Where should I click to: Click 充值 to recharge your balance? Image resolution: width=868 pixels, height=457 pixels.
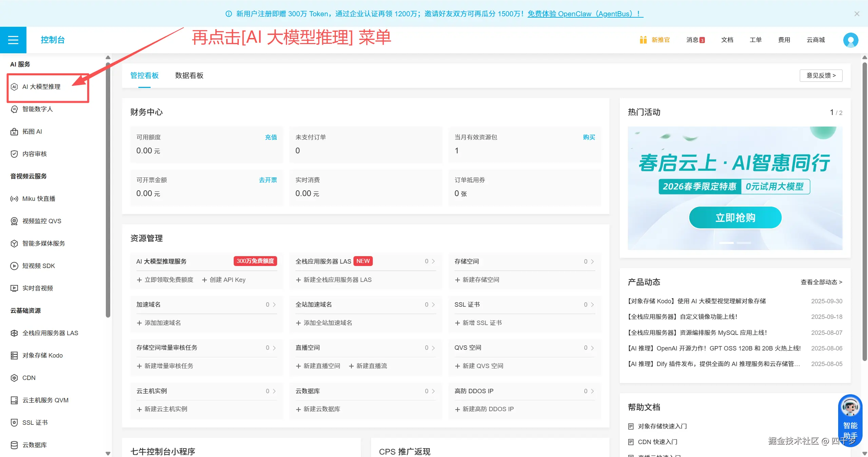271,137
